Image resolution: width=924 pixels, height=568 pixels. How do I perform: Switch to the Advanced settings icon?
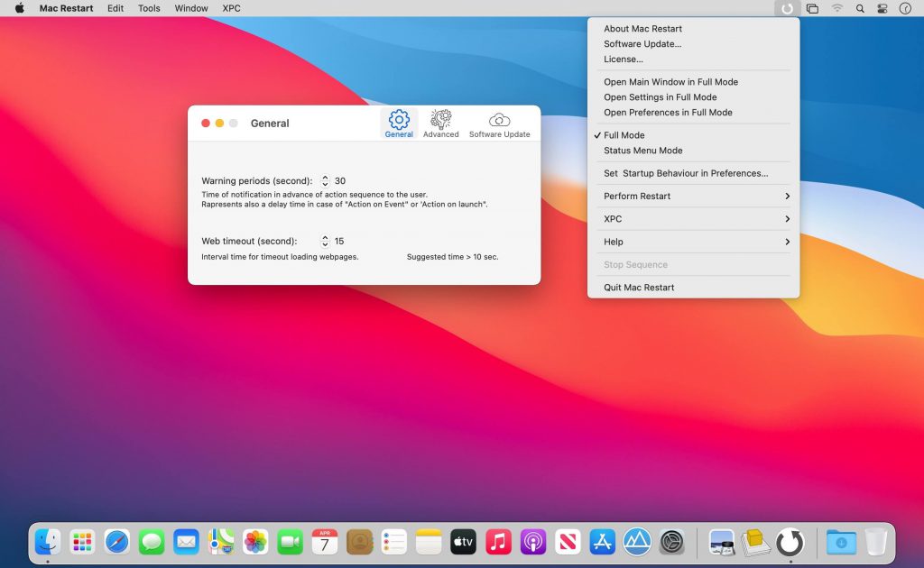pyautogui.click(x=441, y=118)
